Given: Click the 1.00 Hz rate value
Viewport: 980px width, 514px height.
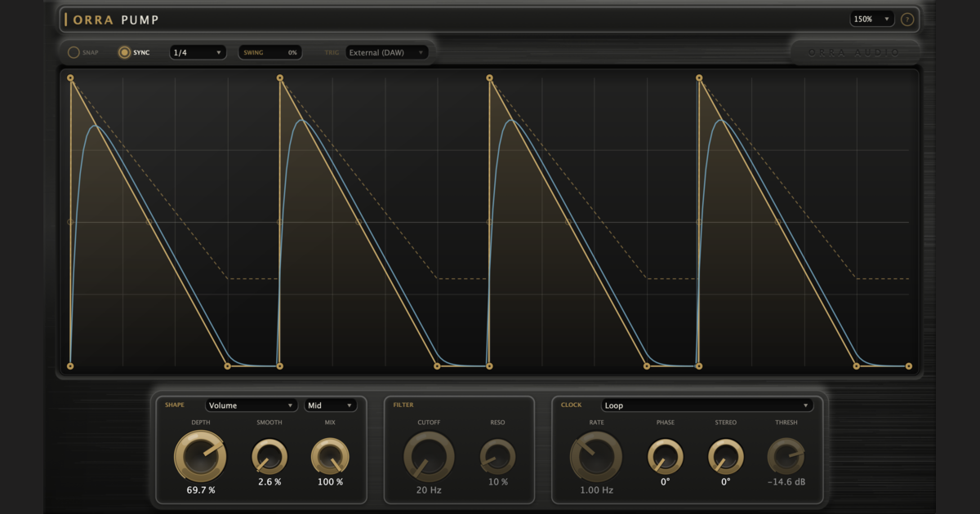Looking at the screenshot, I should (x=596, y=490).
